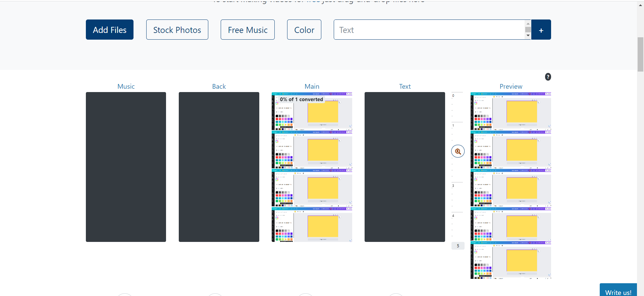Open the Free Music library
This screenshot has height=296, width=644.
(248, 30)
